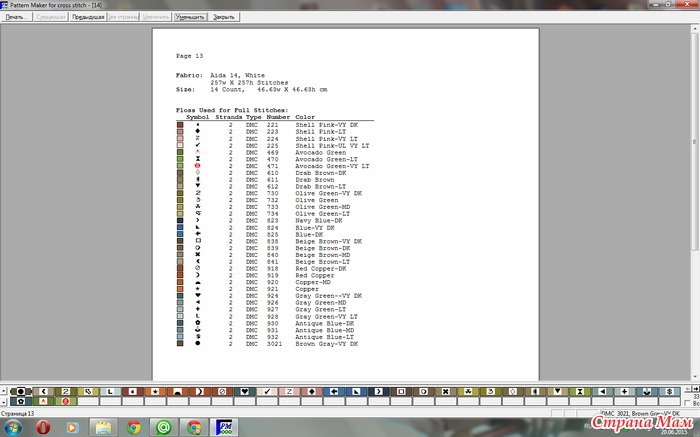Click the Уменьшить zoom out button
The height and width of the screenshot is (437, 700).
(190, 17)
